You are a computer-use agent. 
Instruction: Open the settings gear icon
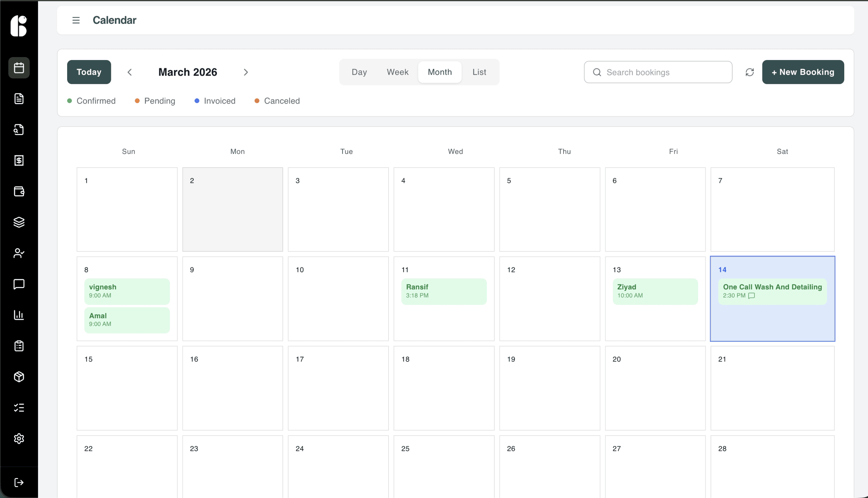click(19, 438)
